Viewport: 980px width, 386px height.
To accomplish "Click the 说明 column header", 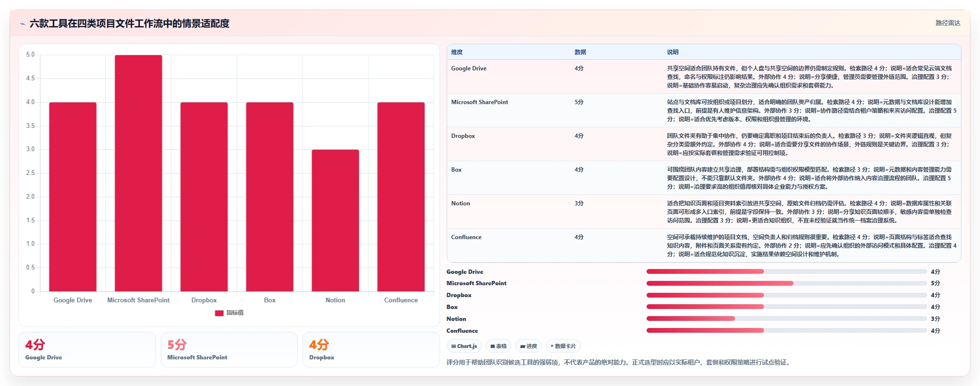I will point(672,52).
